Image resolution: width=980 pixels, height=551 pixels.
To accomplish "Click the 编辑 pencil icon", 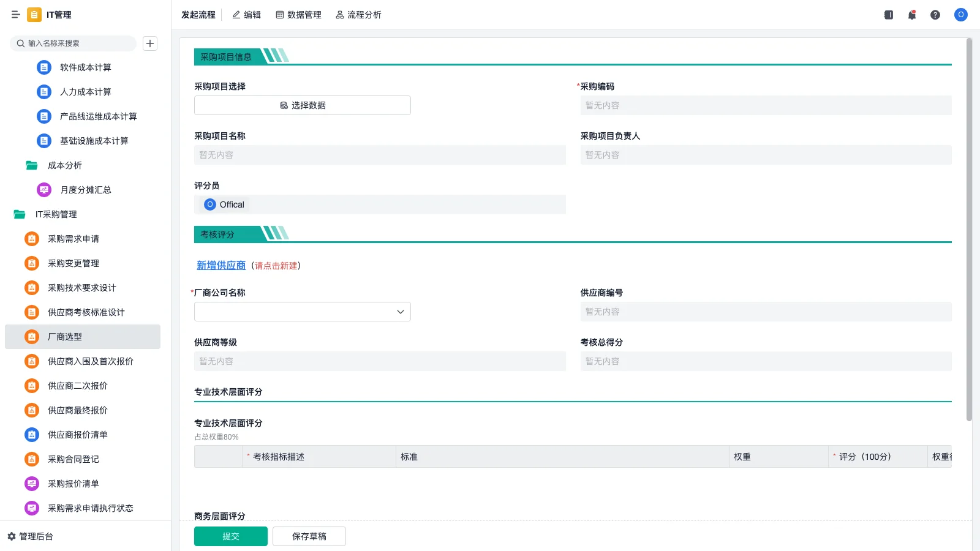I will click(235, 15).
